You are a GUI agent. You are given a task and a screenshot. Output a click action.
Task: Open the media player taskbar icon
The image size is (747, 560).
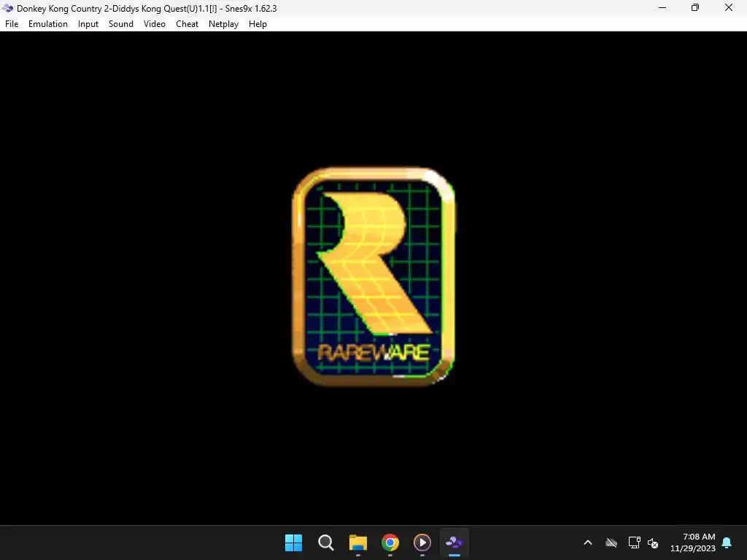pyautogui.click(x=422, y=542)
